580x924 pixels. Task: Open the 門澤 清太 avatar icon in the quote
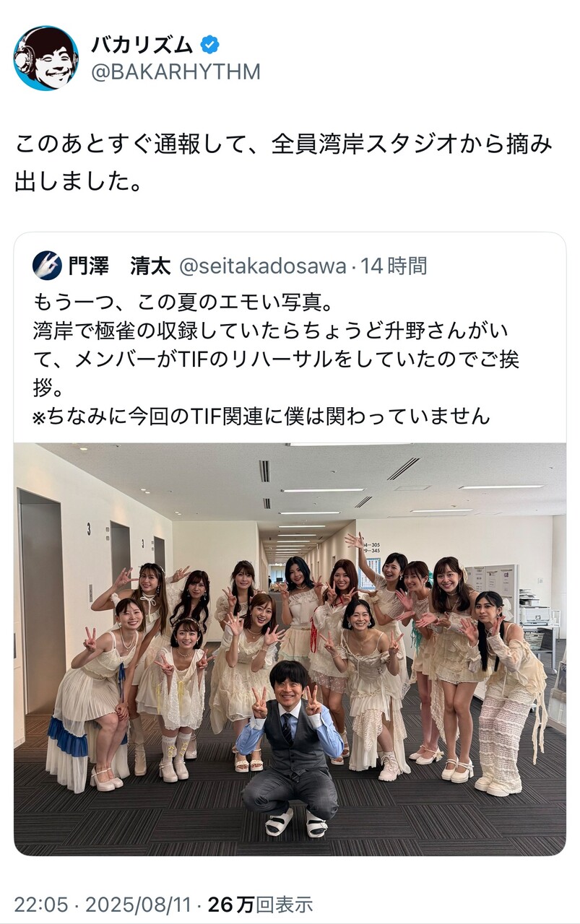(47, 266)
